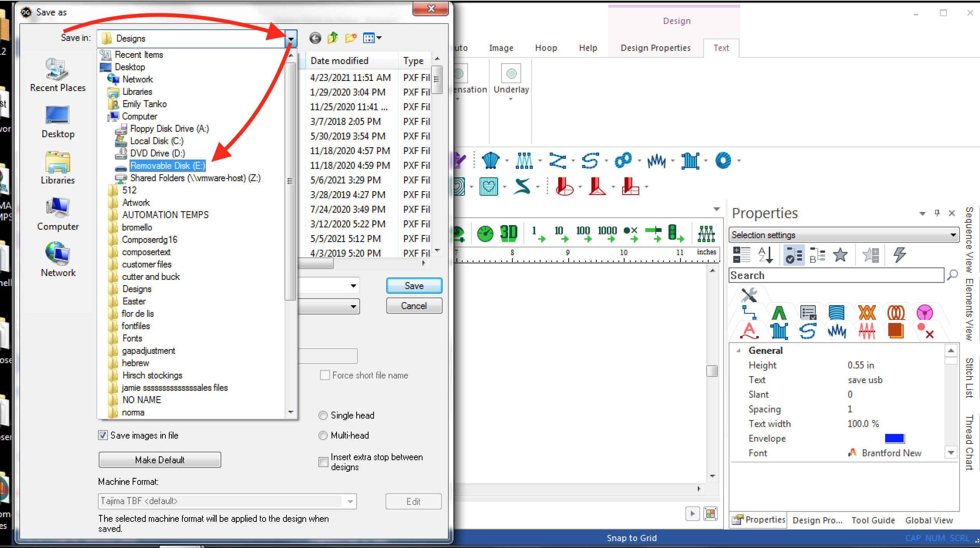
Task: Switch to the Global View tab
Action: point(929,520)
